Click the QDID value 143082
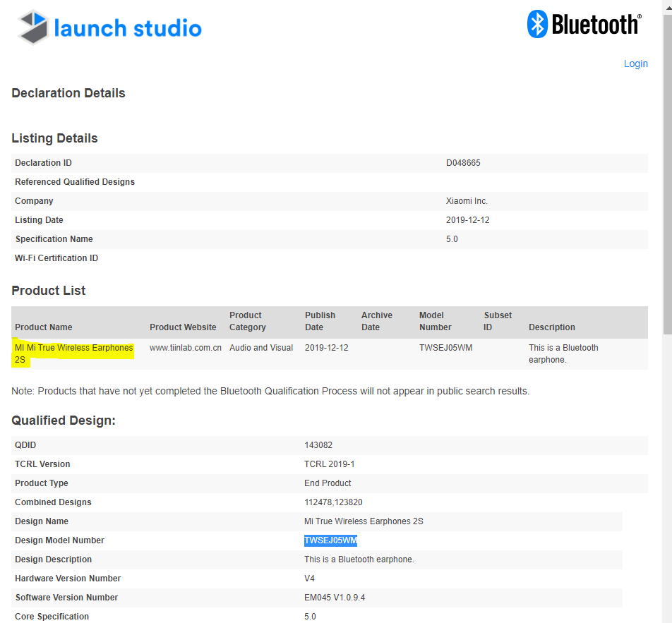This screenshot has width=672, height=623. (x=318, y=445)
